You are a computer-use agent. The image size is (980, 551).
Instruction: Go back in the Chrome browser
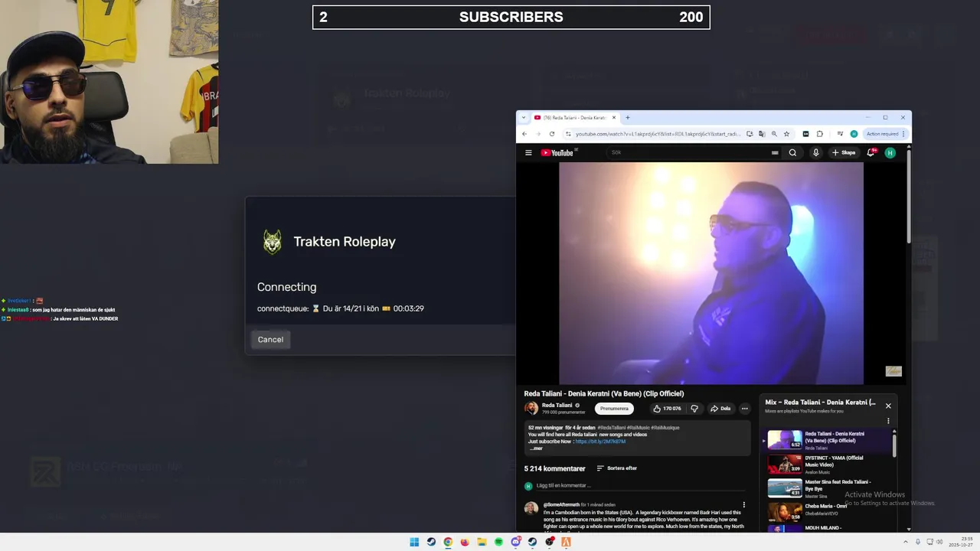524,134
